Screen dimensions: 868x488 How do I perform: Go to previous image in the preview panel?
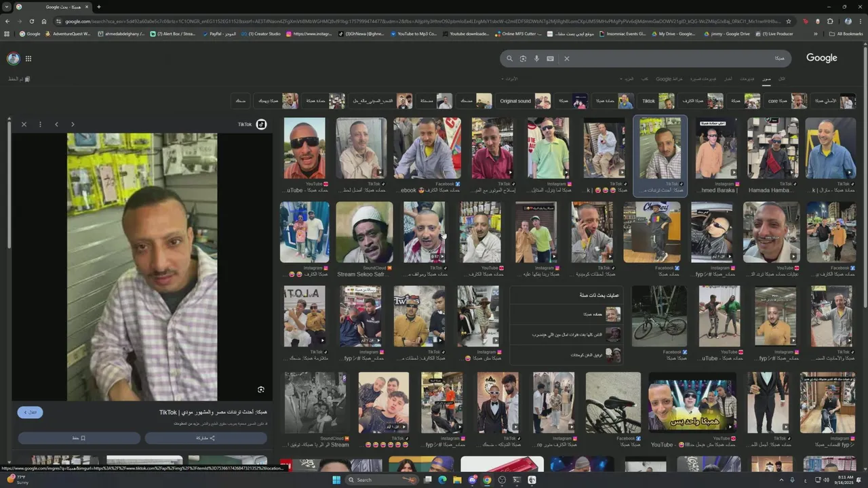tap(56, 124)
